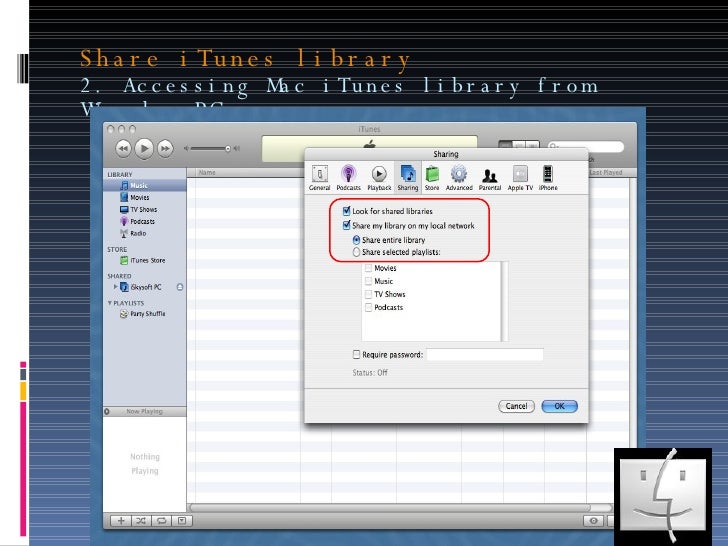Open the Podcasts preferences tab
Viewport: 728px width, 546px height.
pyautogui.click(x=348, y=177)
